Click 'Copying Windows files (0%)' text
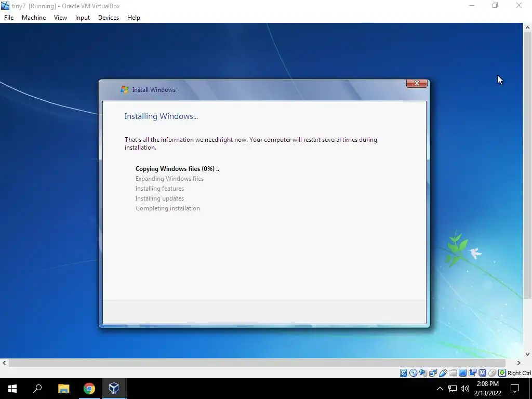The height and width of the screenshot is (399, 532). click(175, 169)
